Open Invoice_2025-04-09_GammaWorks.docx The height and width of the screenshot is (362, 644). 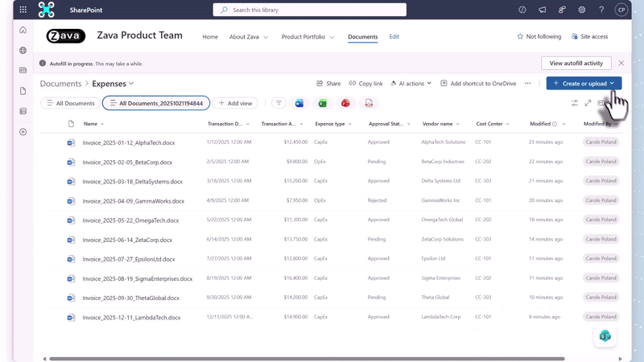tap(134, 201)
